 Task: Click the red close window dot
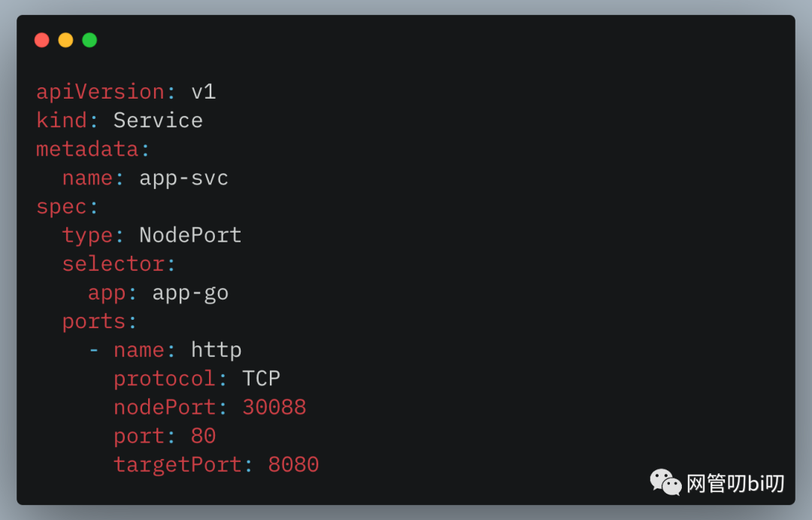click(x=42, y=40)
